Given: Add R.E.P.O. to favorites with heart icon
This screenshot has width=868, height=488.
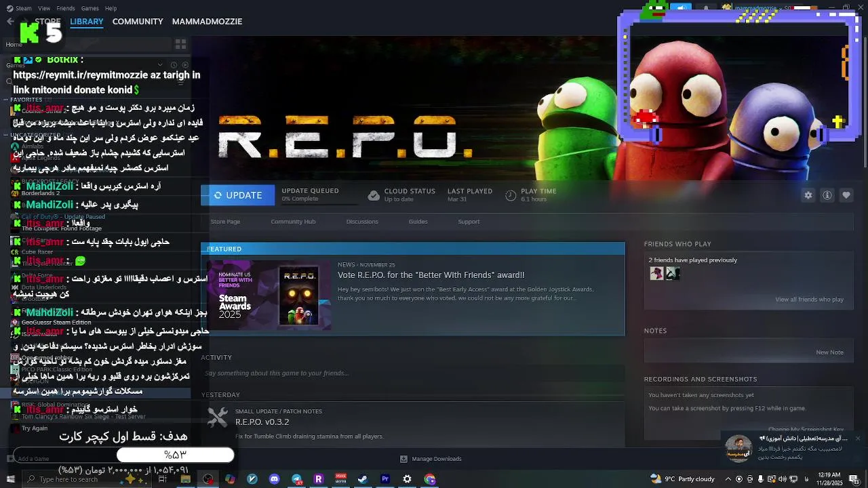Looking at the screenshot, I should [x=846, y=195].
